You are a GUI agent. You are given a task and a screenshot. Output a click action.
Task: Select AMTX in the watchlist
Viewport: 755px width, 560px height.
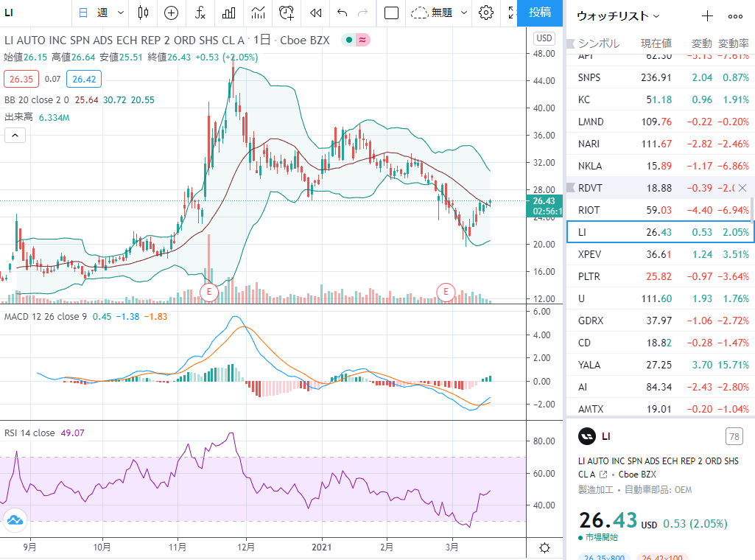659,408
